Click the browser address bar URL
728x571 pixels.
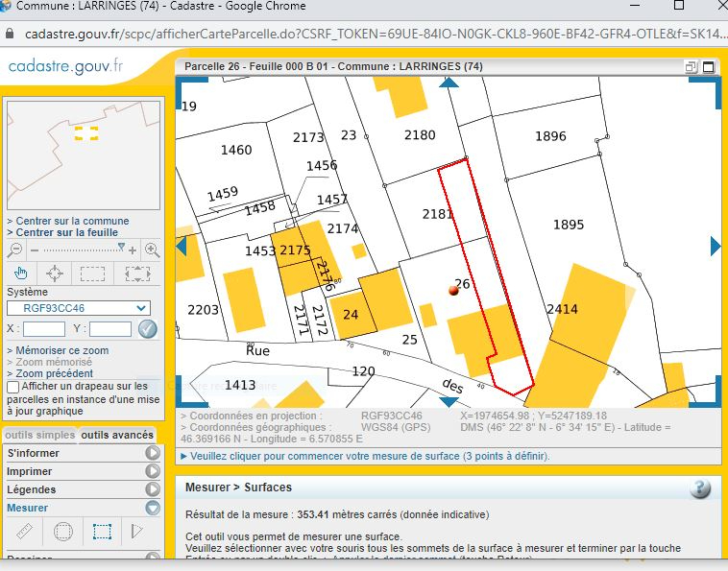[x=376, y=34]
